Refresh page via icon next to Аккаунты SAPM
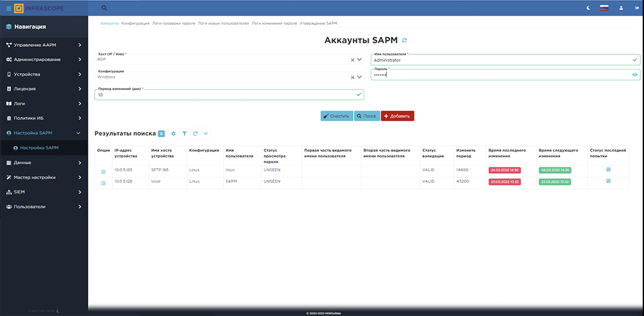Image resolution: width=644 pixels, height=316 pixels. 404,40
